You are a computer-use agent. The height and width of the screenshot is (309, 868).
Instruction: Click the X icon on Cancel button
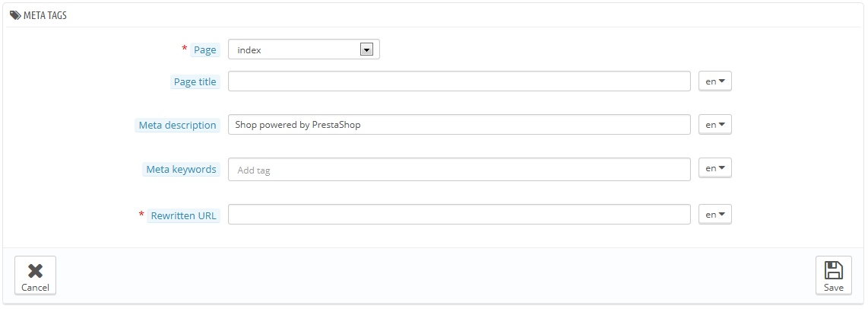point(36,271)
